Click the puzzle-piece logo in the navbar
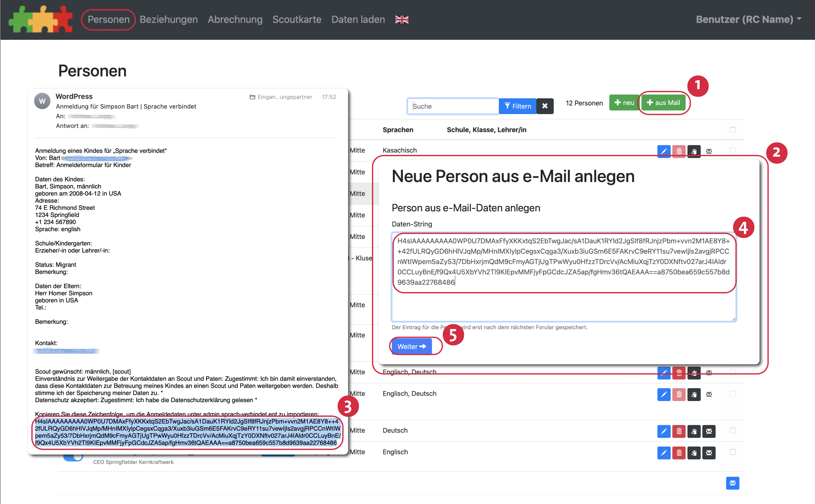This screenshot has height=504, width=815. [41, 19]
